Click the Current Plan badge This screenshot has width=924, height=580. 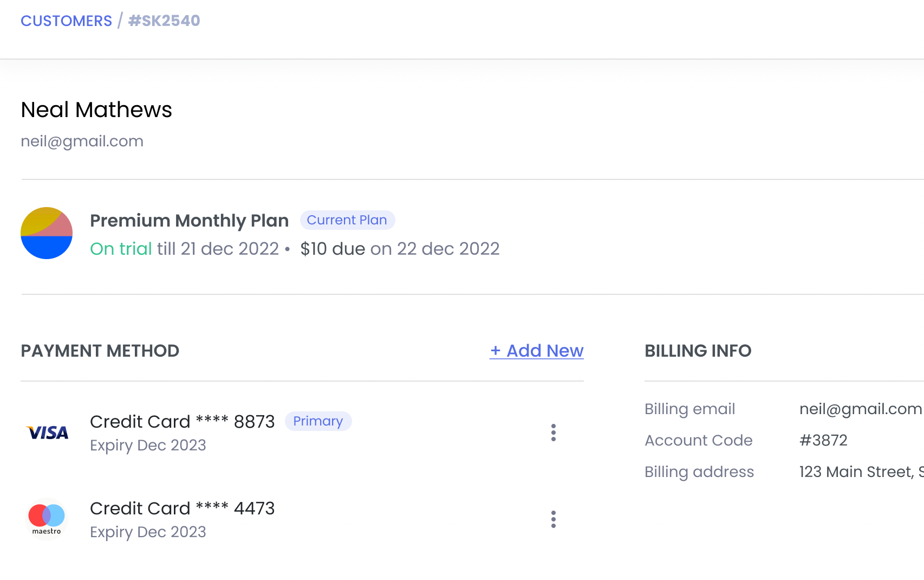(x=347, y=220)
